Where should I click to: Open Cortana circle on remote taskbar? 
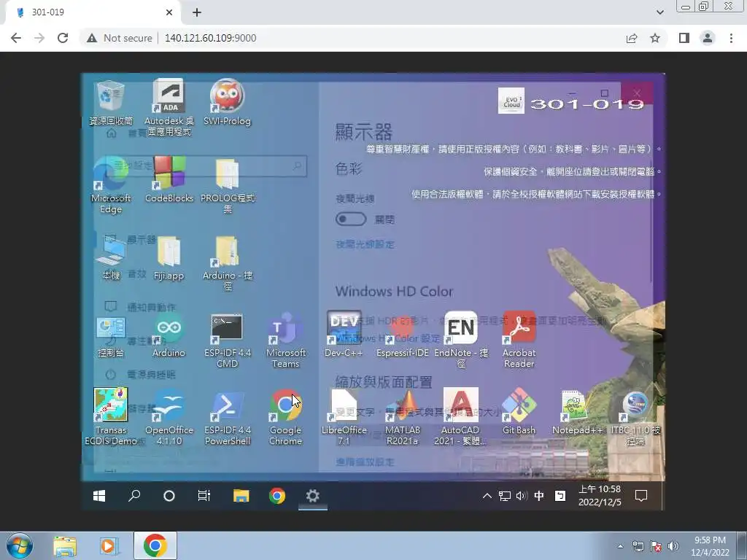tap(169, 496)
